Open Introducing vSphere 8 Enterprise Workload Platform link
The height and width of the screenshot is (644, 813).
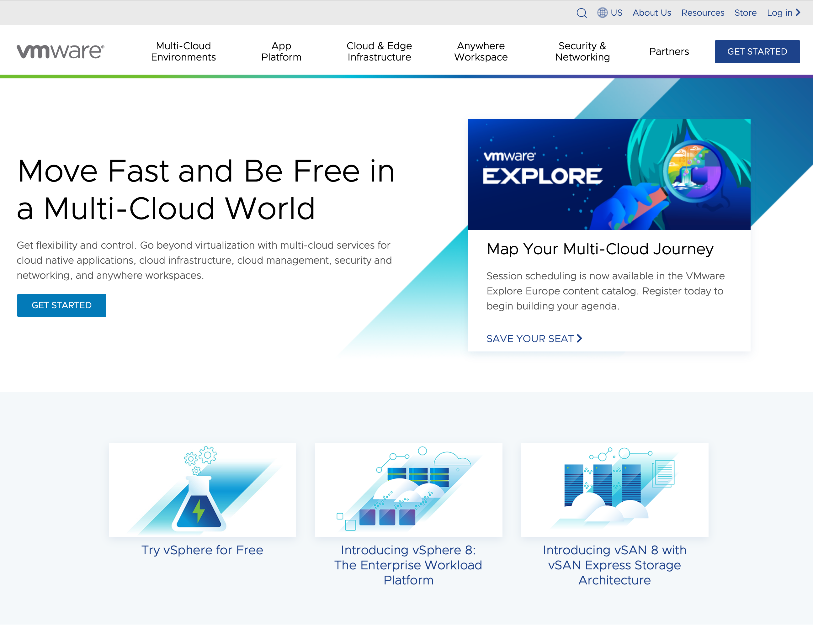click(x=408, y=565)
